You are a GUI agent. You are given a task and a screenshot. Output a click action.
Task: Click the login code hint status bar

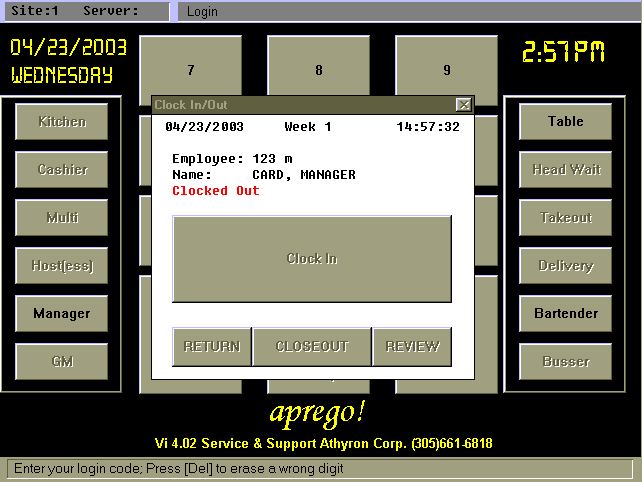click(320, 468)
